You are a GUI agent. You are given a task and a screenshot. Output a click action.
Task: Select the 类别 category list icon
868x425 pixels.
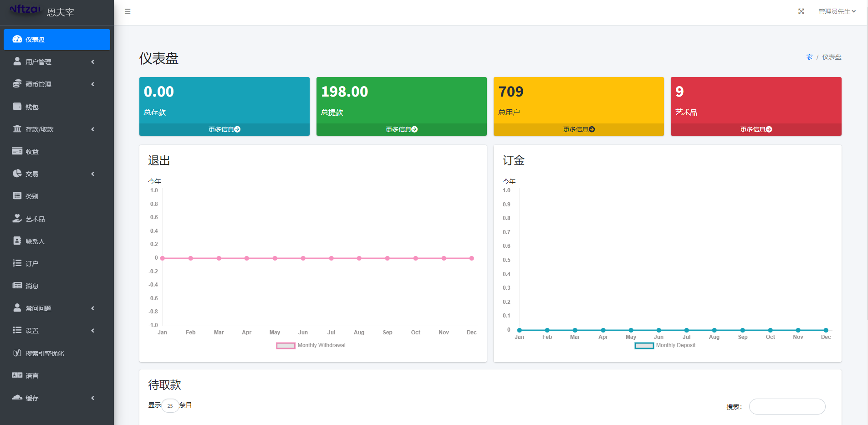[x=17, y=196]
